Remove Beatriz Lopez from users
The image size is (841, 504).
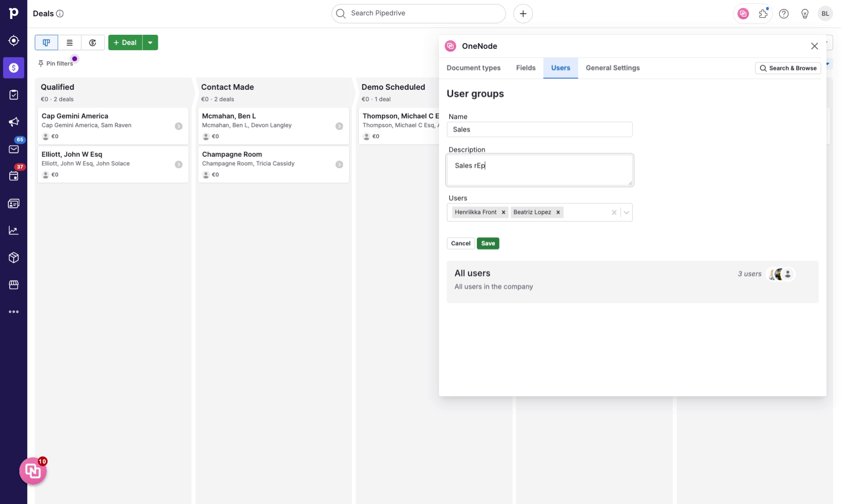tap(558, 212)
